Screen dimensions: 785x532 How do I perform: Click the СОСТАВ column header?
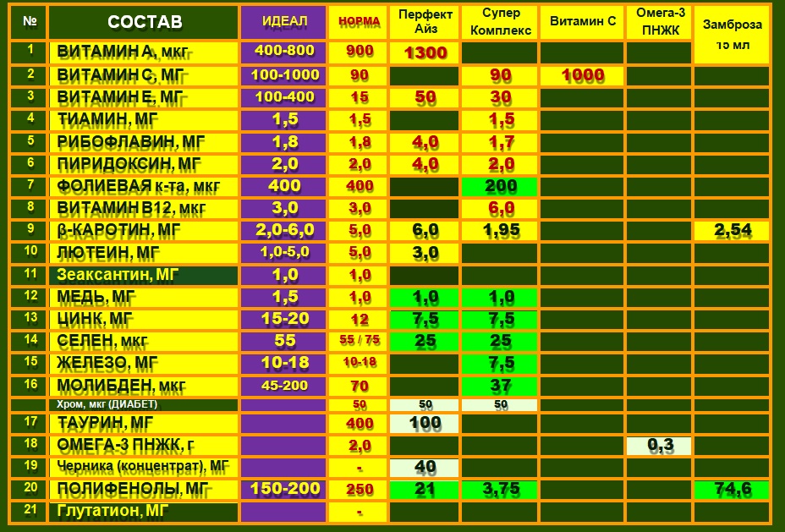coord(144,22)
